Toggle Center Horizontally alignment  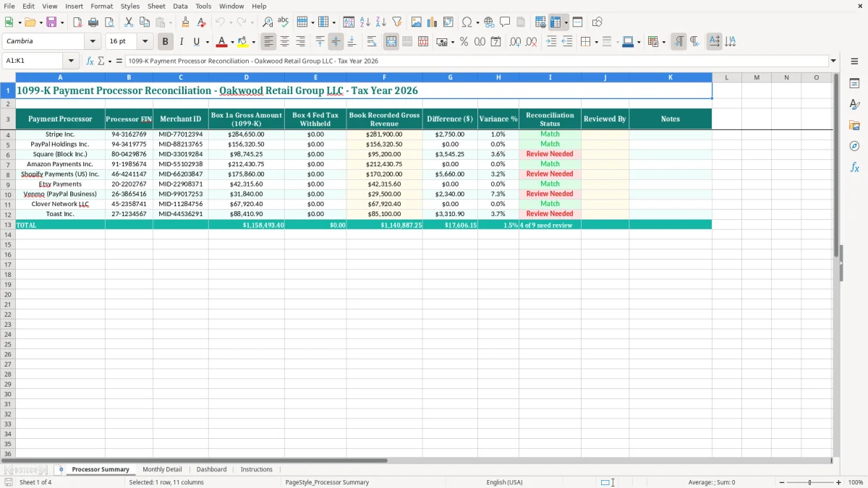click(x=285, y=42)
